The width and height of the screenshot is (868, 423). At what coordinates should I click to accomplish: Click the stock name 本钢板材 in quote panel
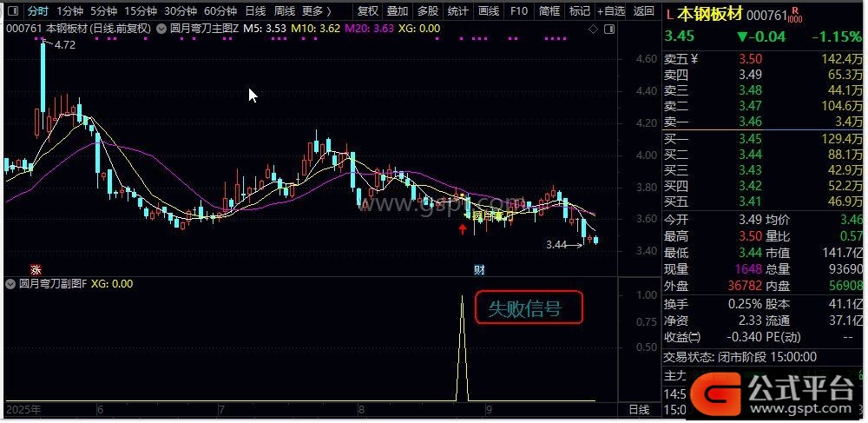(709, 16)
